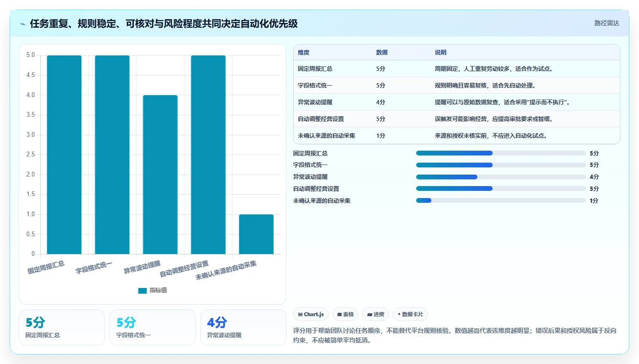639x364 pixels.
Task: Click the footnote paragraph starting with 评分用于
Action: click(454, 336)
